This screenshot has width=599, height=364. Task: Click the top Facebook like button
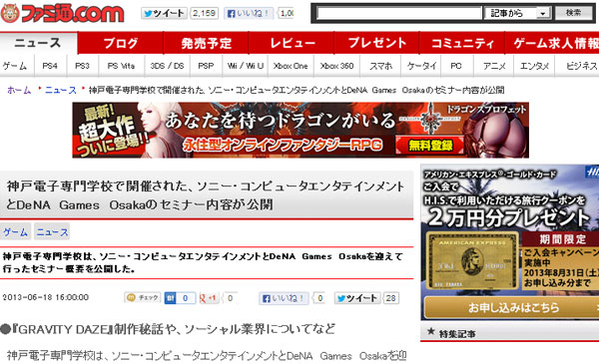[x=249, y=13]
